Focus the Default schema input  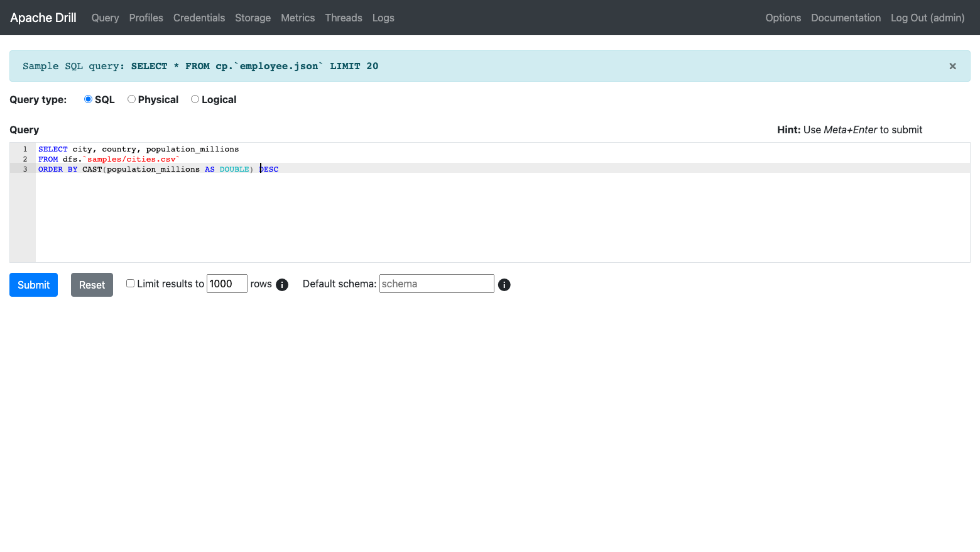coord(437,284)
